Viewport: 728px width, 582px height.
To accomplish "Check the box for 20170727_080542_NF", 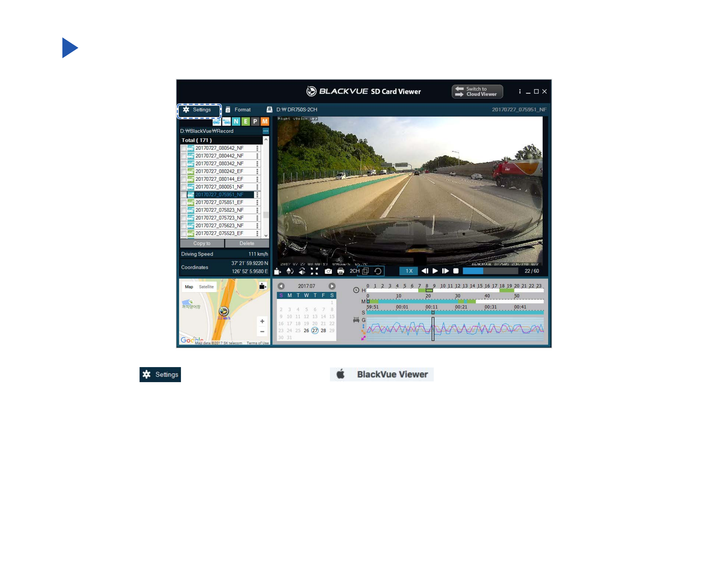I will coord(183,148).
